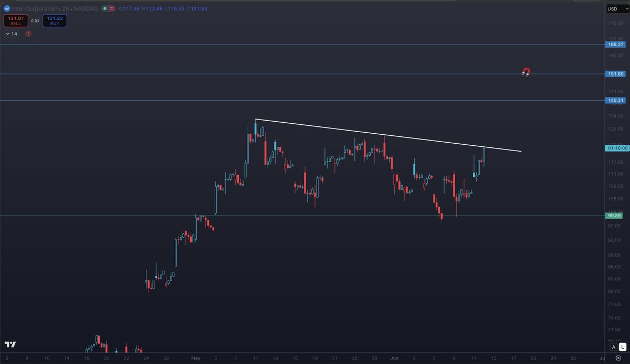Screen dimensions: 630x364
Task: Select the white descending trendline
Action: (x=388, y=136)
